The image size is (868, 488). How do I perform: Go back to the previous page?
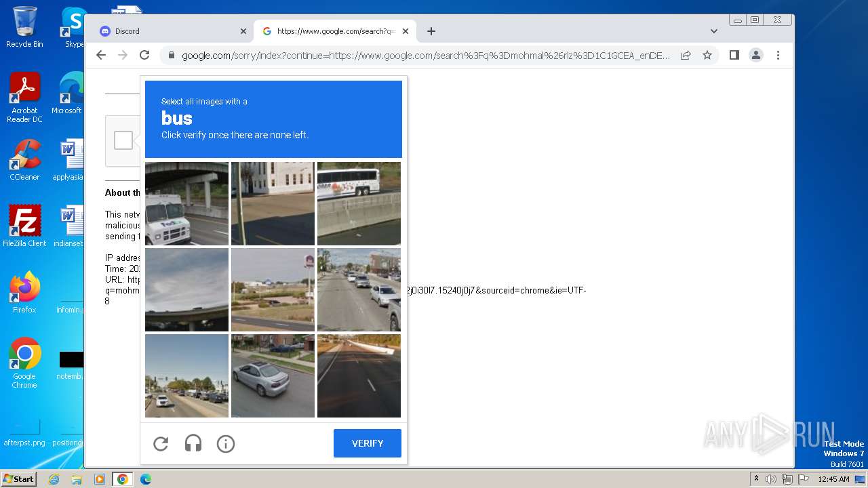[x=101, y=56]
